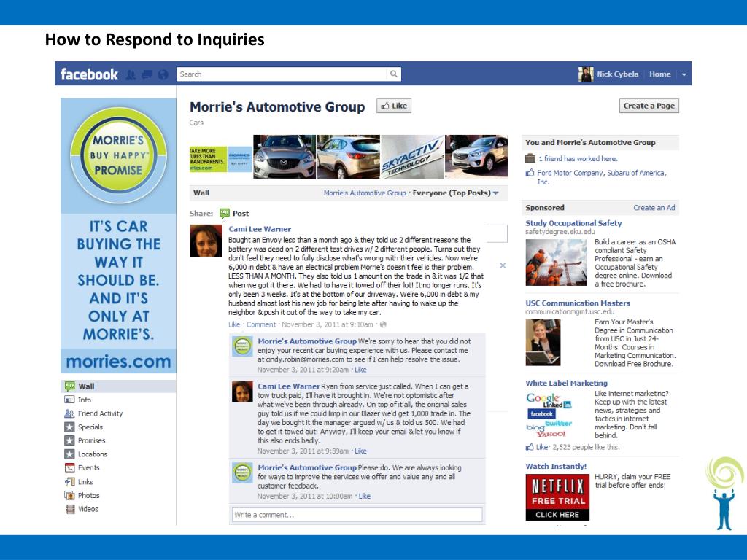Open morries.com banner text

118,362
